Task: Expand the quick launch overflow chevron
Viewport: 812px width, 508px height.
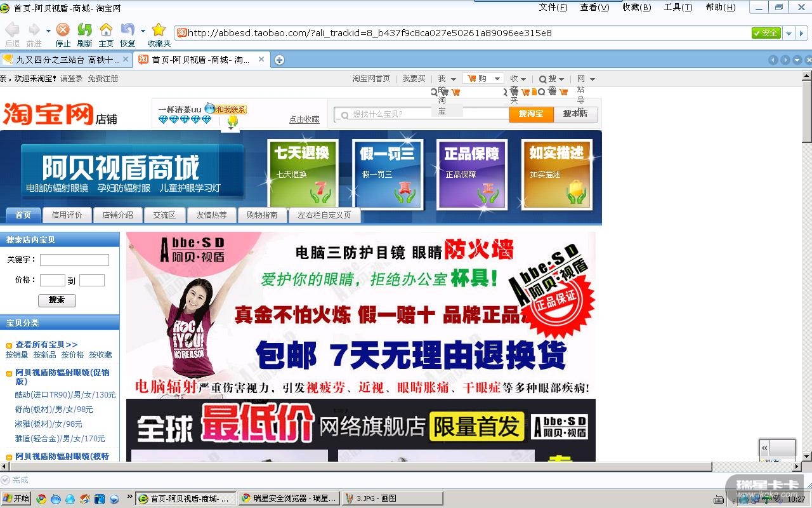Action: [130, 497]
